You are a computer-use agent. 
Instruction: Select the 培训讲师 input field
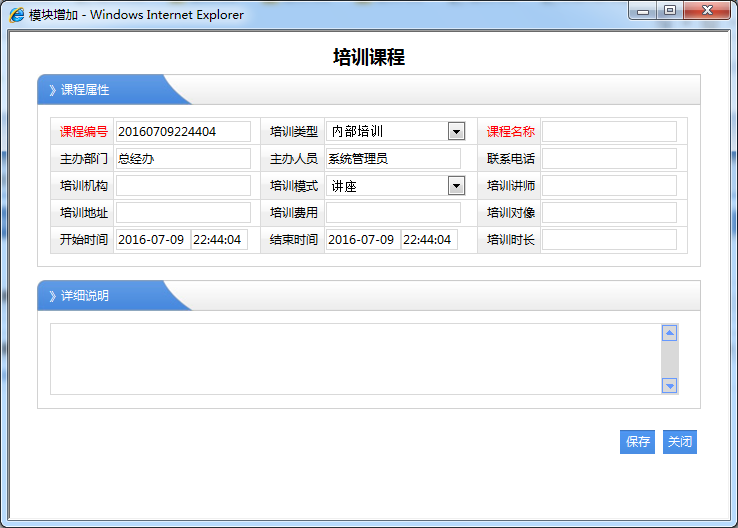click(609, 185)
